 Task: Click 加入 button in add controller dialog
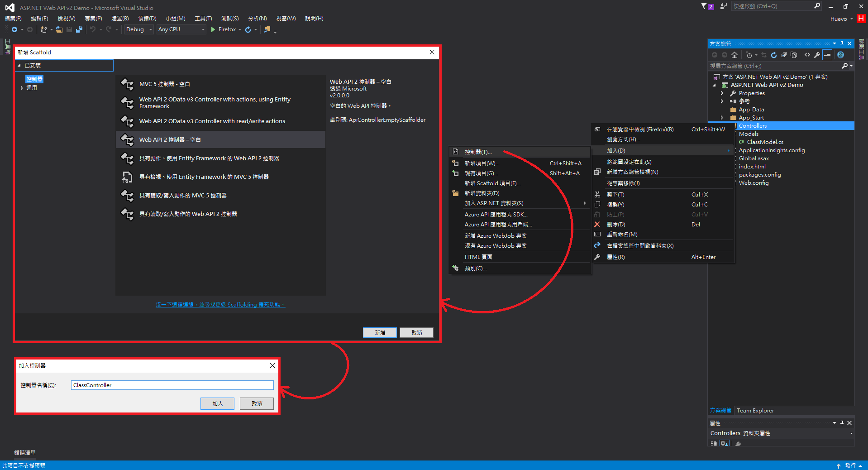coord(217,404)
